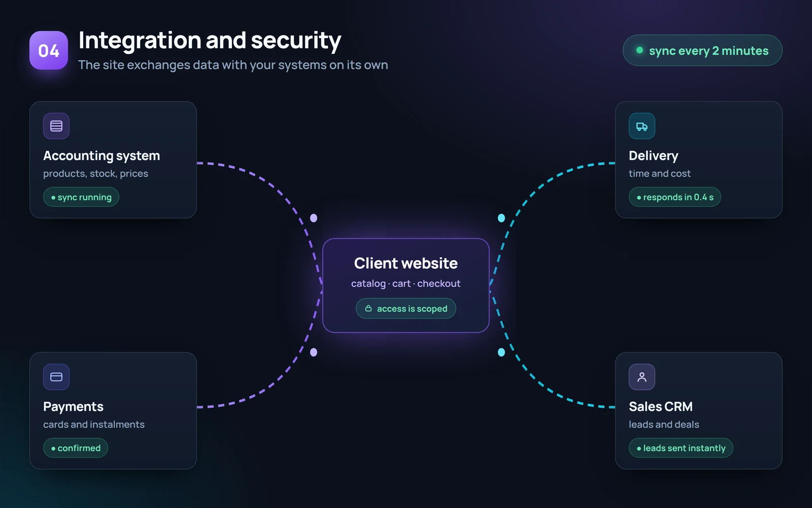Click the 'Client website' title

[406, 263]
